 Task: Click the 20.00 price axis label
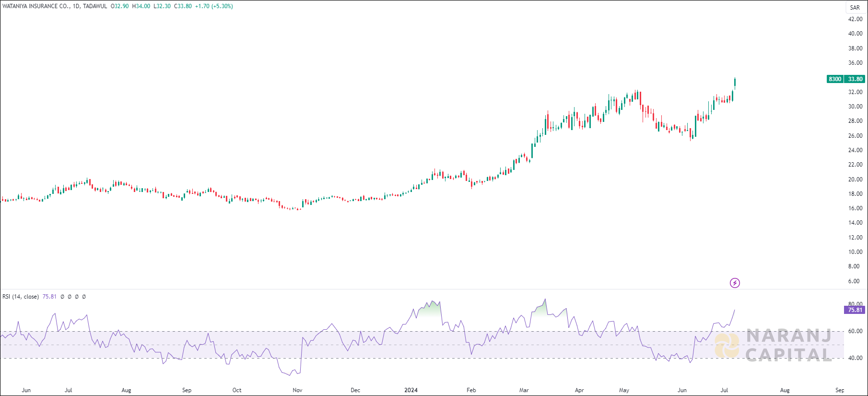coord(855,180)
